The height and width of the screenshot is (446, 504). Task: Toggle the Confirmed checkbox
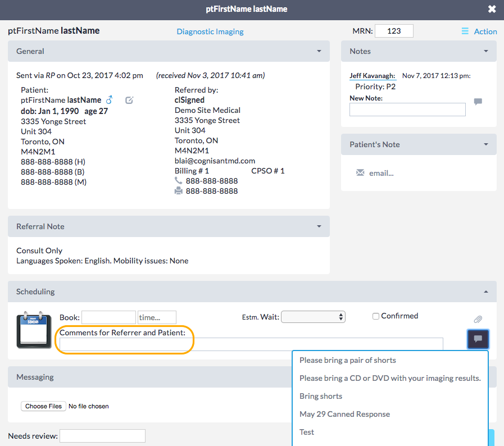pos(376,316)
